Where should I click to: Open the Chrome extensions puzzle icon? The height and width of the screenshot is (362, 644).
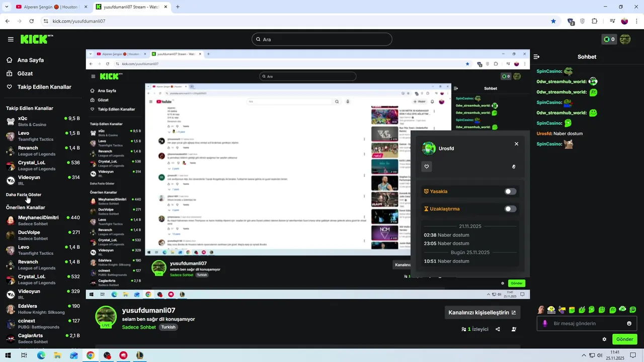click(x=595, y=21)
